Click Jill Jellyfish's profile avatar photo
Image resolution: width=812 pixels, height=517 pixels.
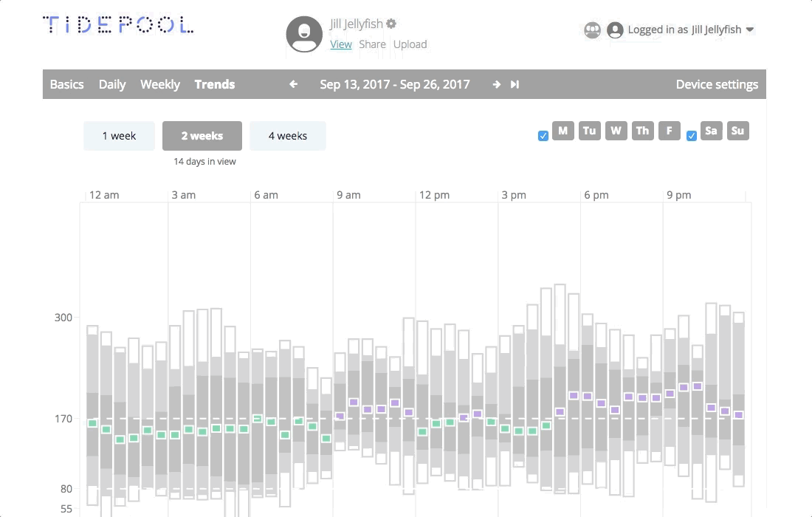coord(303,34)
